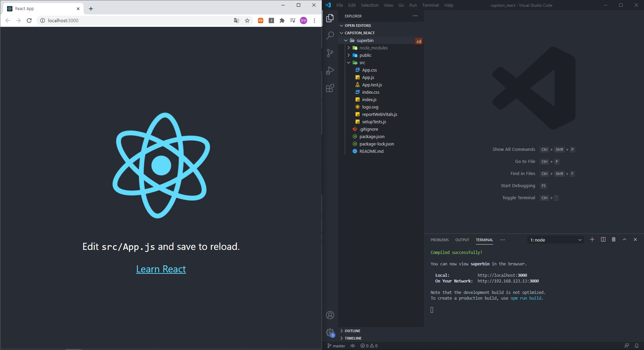The height and width of the screenshot is (350, 644).
Task: Close the React App browser tab
Action: point(78,9)
